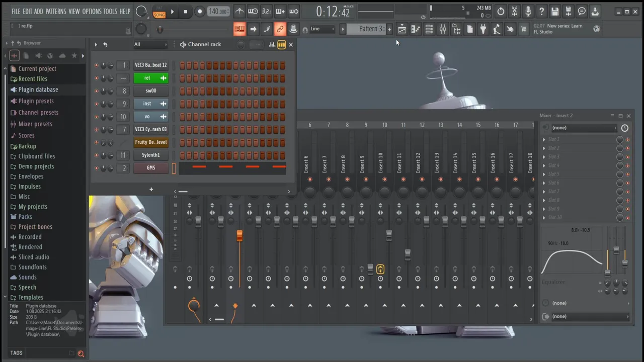Screen dimensions: 644x362
Task: Open the OPTIONS menu
Action: tap(92, 11)
